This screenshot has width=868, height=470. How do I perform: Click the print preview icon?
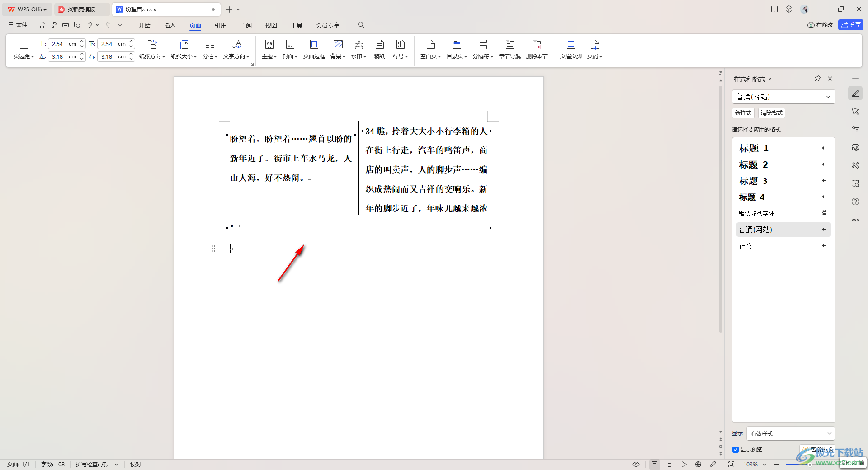point(77,25)
